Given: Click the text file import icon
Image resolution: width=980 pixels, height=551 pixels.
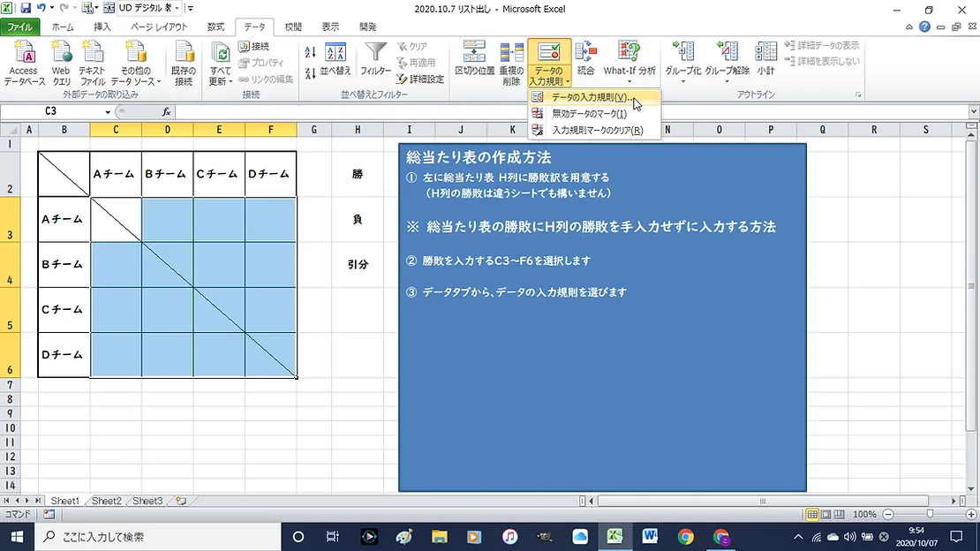Looking at the screenshot, I should click(93, 54).
